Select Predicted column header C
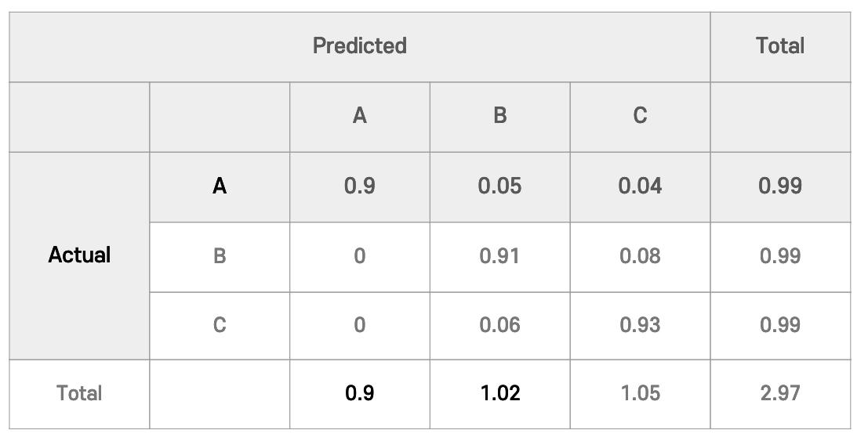This screenshot has height=441, width=868. [640, 117]
